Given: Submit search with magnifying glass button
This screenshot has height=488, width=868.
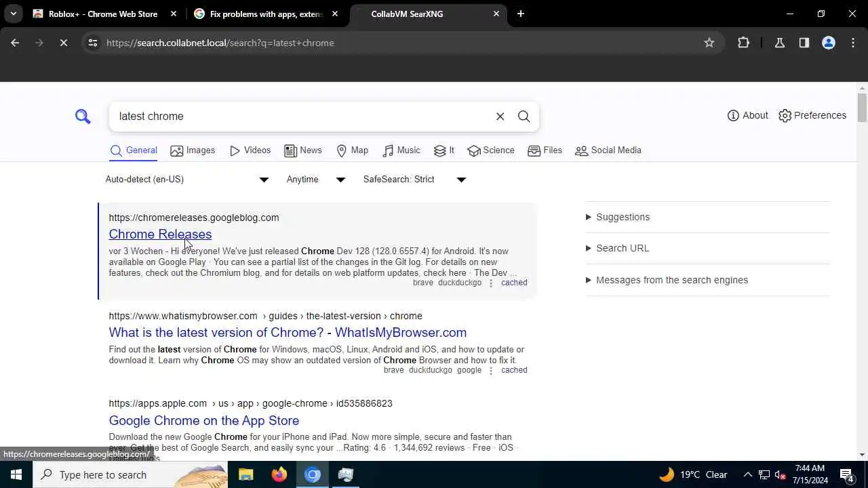Looking at the screenshot, I should tap(524, 117).
